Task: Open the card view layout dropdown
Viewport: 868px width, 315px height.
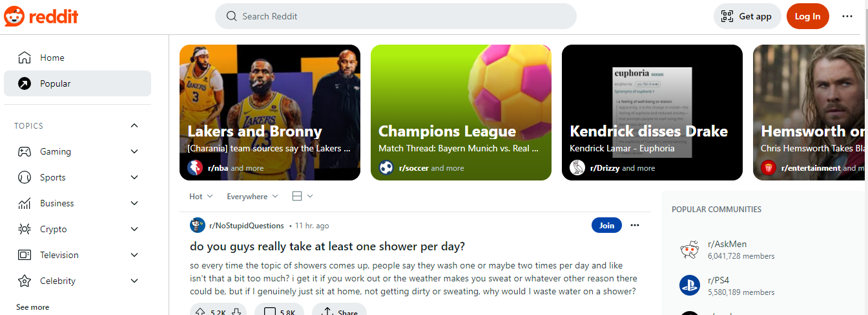Action: [302, 196]
